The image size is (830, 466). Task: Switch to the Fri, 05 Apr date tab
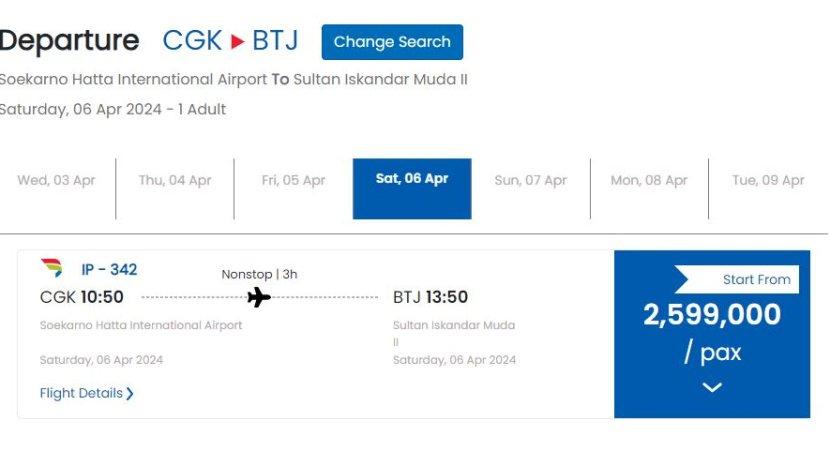click(x=293, y=180)
